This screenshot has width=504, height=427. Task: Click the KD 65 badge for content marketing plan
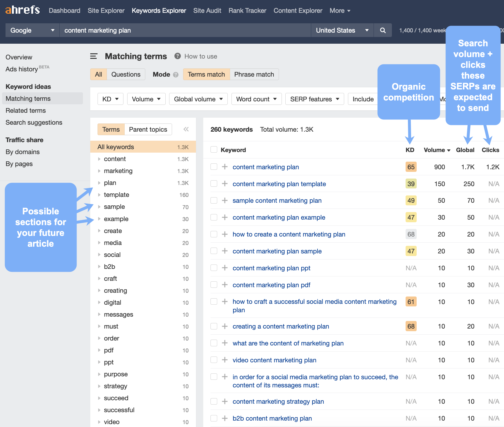click(x=411, y=167)
